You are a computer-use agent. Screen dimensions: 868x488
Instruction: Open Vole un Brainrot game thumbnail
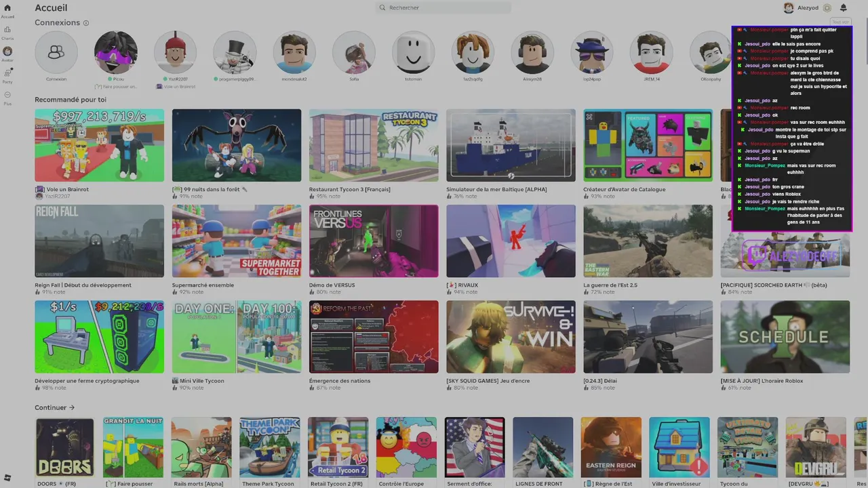[x=100, y=145]
